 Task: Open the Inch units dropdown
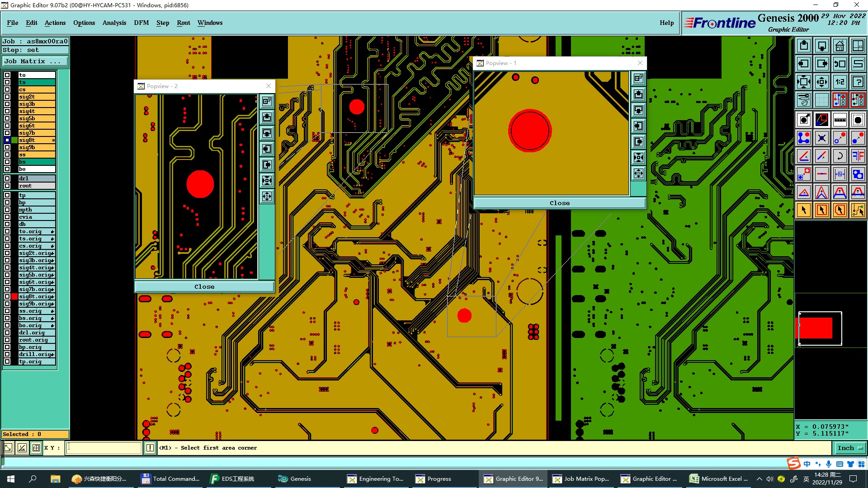pos(850,448)
